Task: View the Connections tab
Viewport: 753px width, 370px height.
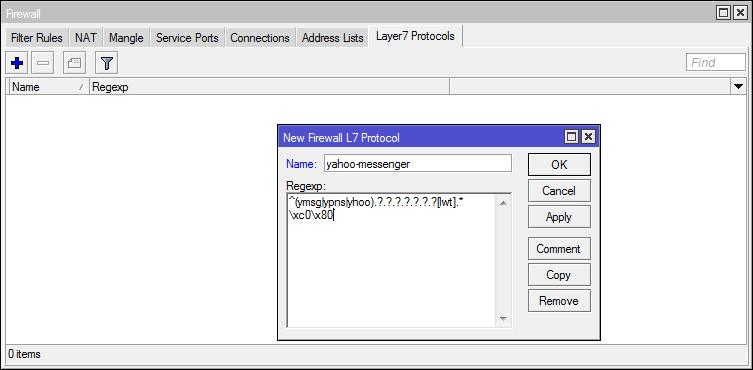Action: 260,38
